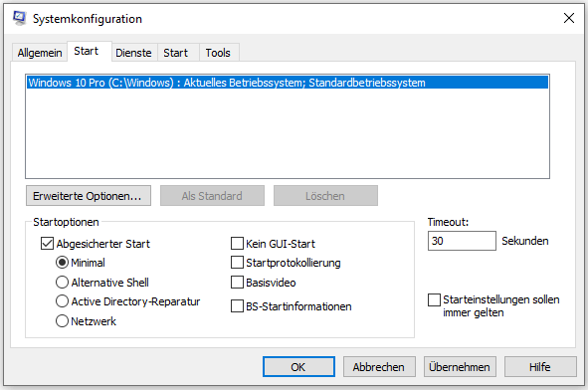Apply changes with Übernehmen

pos(460,367)
